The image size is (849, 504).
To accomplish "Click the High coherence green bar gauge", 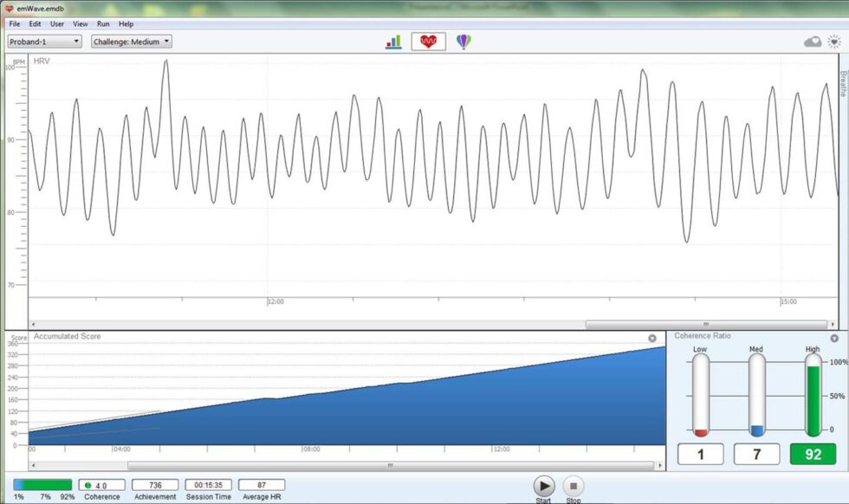I will click(x=813, y=398).
